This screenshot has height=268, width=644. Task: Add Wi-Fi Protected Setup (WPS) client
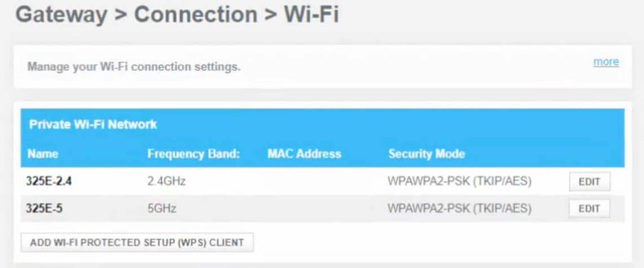137,243
